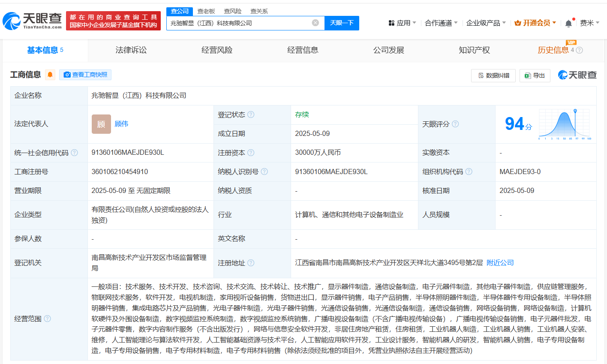Click help icon beside 注册地址
607x364 pixels.
coord(251,263)
